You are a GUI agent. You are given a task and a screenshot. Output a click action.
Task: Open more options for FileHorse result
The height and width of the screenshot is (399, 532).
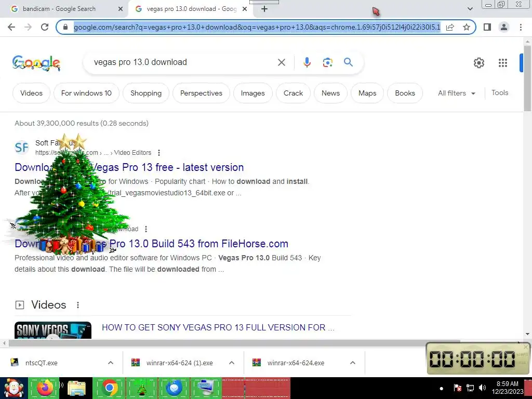146,229
